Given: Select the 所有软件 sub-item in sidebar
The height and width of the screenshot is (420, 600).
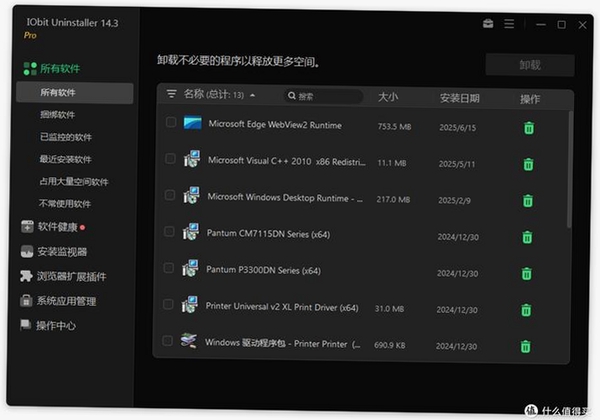Looking at the screenshot, I should pyautogui.click(x=75, y=93).
